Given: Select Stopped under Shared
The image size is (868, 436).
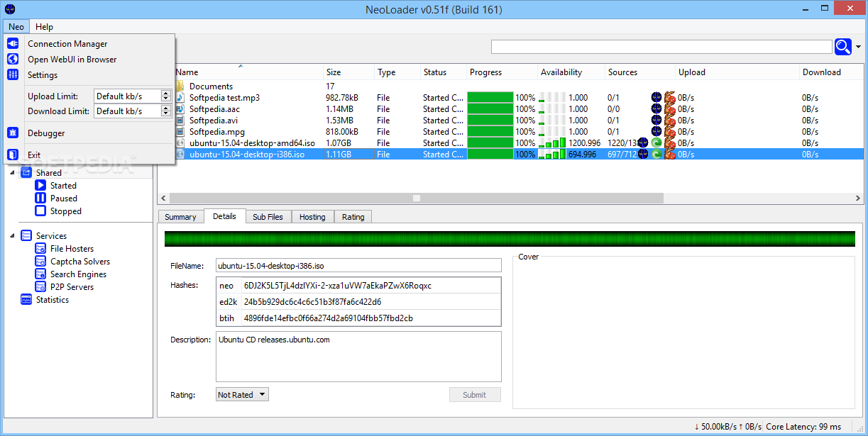Looking at the screenshot, I should click(x=66, y=211).
